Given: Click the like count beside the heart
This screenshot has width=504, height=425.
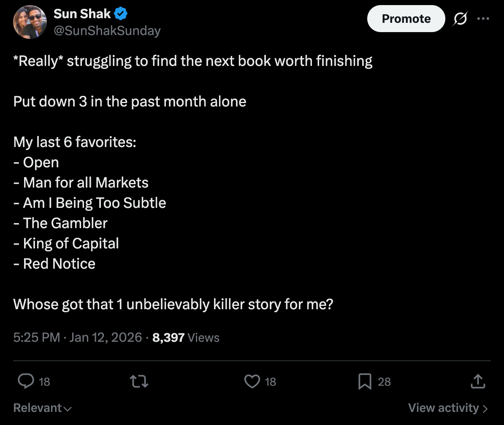Looking at the screenshot, I should coord(270,382).
